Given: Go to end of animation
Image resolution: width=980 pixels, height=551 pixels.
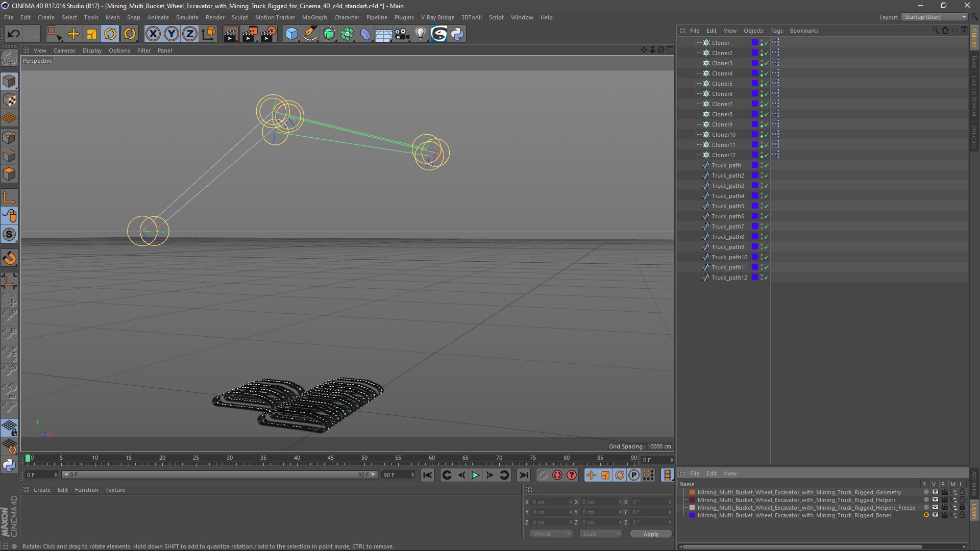Looking at the screenshot, I should coord(524,475).
